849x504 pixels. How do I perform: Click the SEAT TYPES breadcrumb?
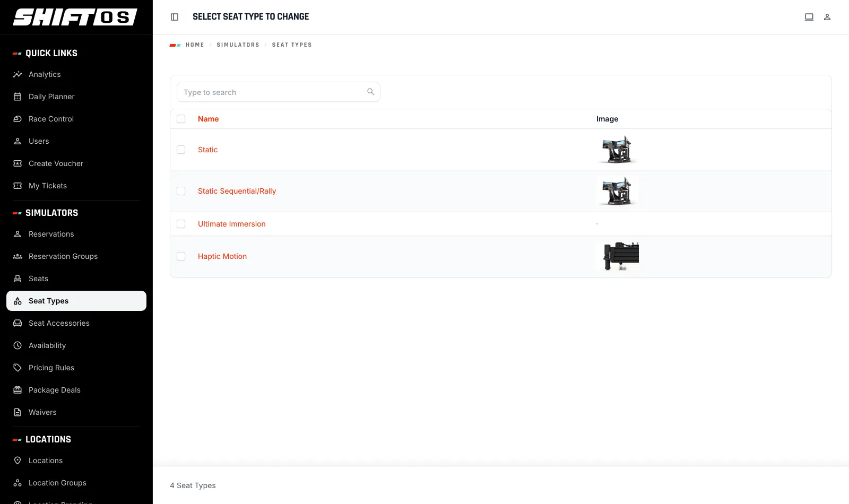tap(292, 45)
